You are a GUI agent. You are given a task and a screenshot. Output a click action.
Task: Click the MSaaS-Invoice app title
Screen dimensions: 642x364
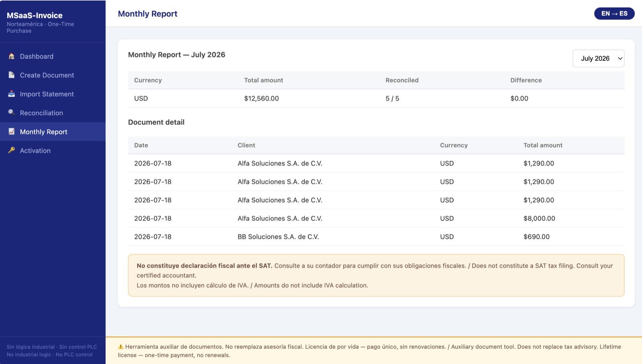click(35, 15)
